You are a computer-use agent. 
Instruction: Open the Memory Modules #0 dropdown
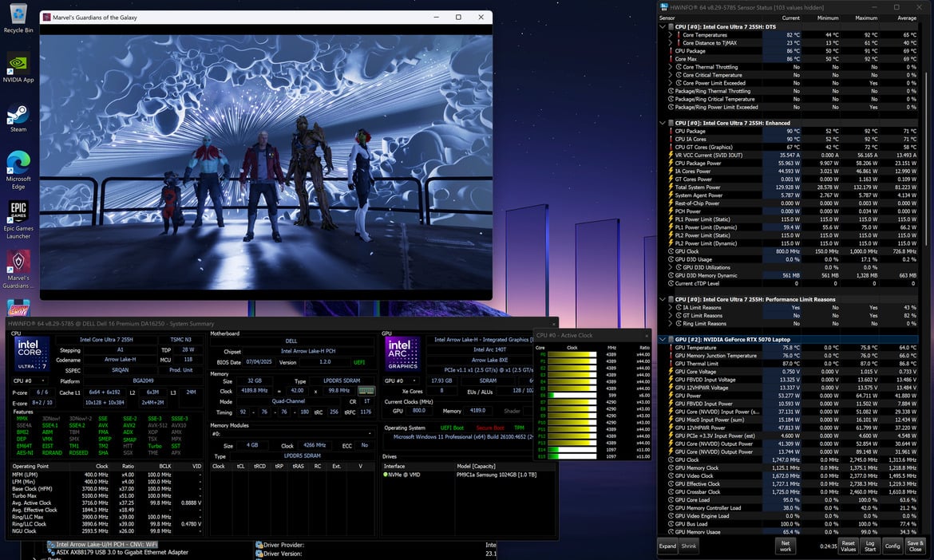[292, 434]
